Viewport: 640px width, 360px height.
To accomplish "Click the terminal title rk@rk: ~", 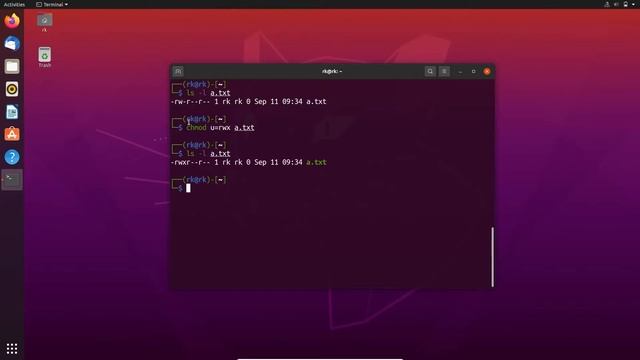I will (332, 71).
